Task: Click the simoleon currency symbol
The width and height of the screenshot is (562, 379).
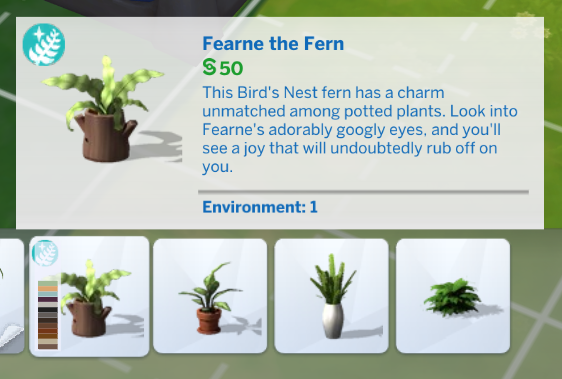Action: click(x=209, y=67)
